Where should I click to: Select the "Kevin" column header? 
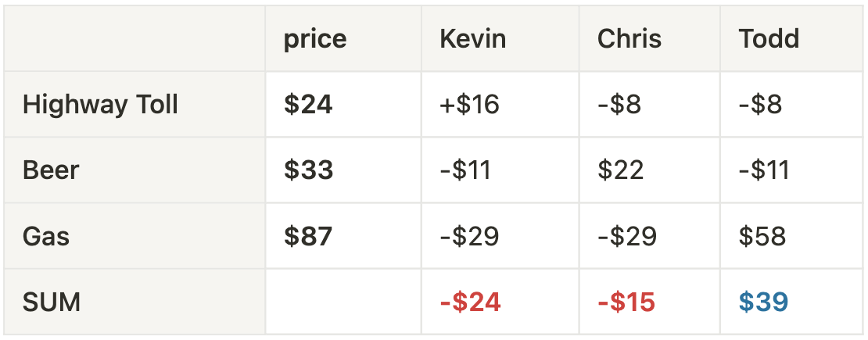tap(472, 39)
